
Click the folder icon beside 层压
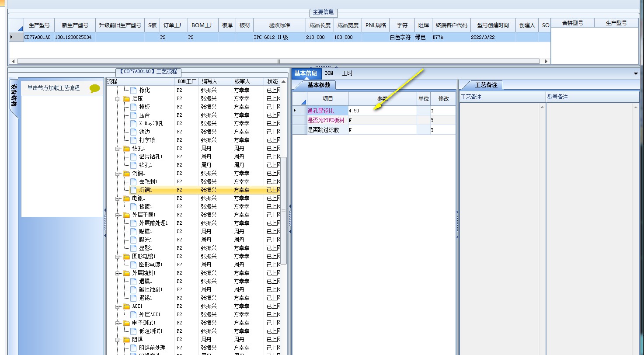point(126,99)
